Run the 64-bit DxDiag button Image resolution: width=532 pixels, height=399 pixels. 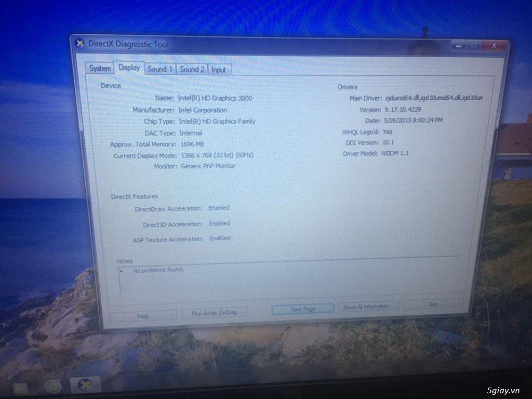click(214, 312)
